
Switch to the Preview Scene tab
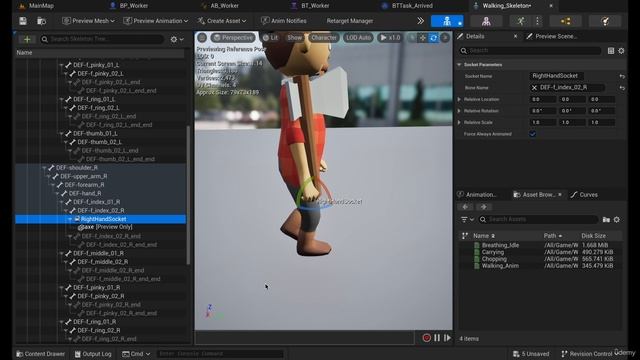pos(552,36)
